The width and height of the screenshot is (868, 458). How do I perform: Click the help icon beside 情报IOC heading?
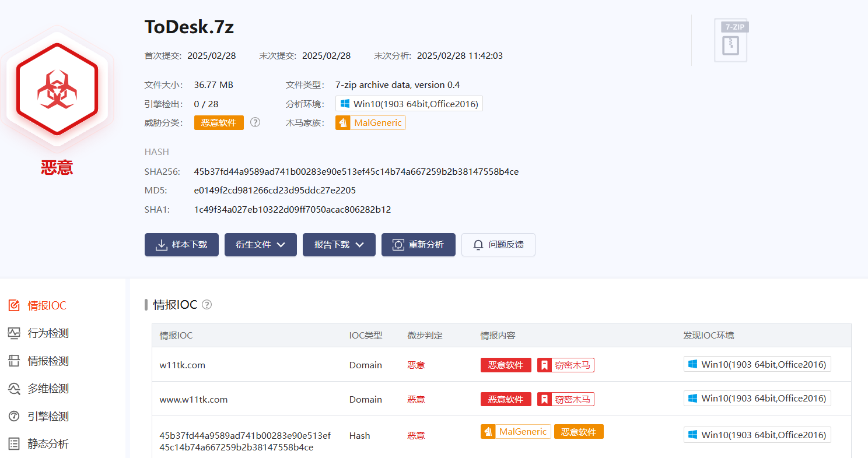click(x=206, y=304)
